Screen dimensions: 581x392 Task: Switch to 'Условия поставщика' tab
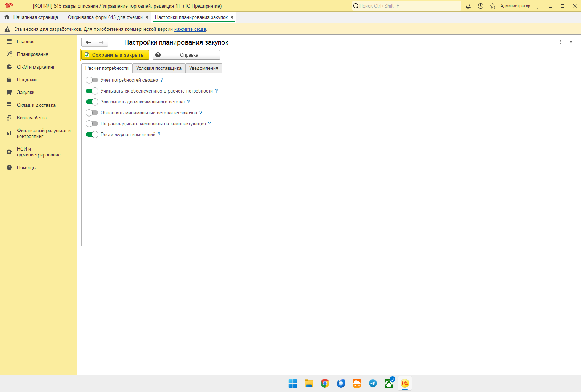point(159,68)
